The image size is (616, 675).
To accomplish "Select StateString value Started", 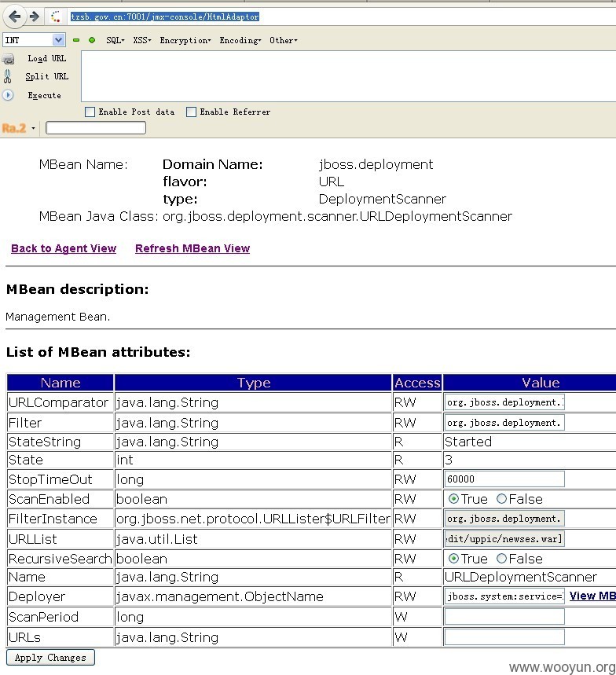I will (x=468, y=442).
